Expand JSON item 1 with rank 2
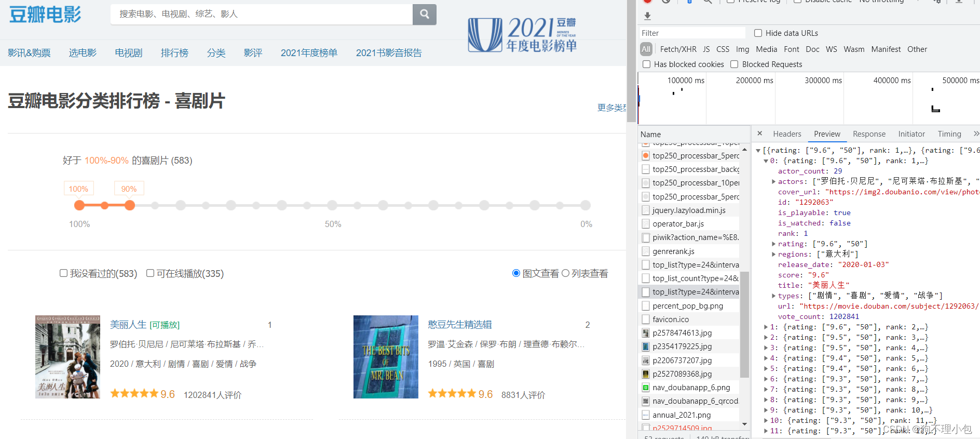 coord(766,327)
